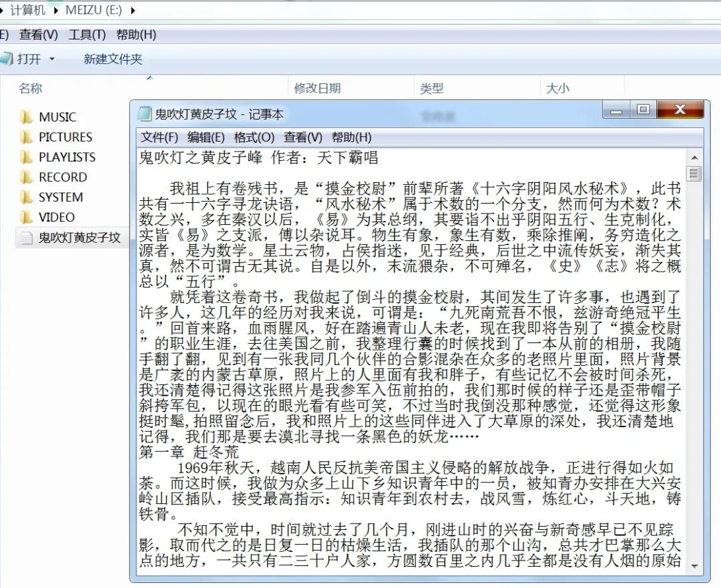
Task: Click the 打开 button in Explorer toolbar
Action: point(29,59)
